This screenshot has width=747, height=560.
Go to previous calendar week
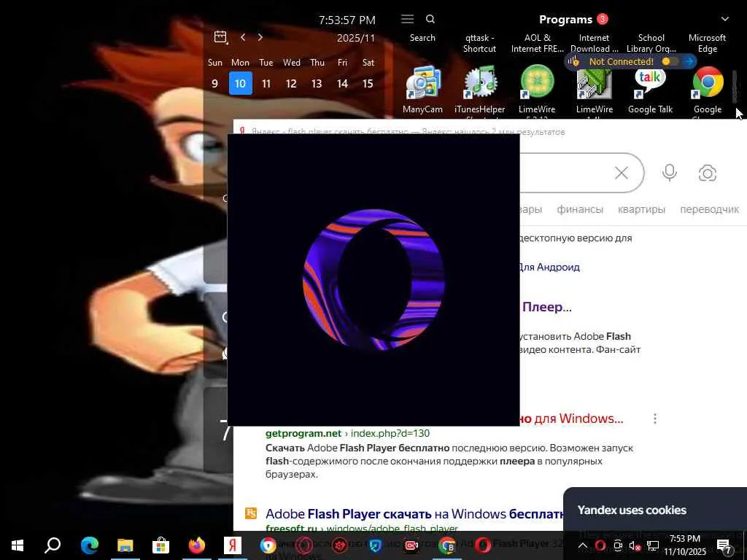click(x=243, y=36)
